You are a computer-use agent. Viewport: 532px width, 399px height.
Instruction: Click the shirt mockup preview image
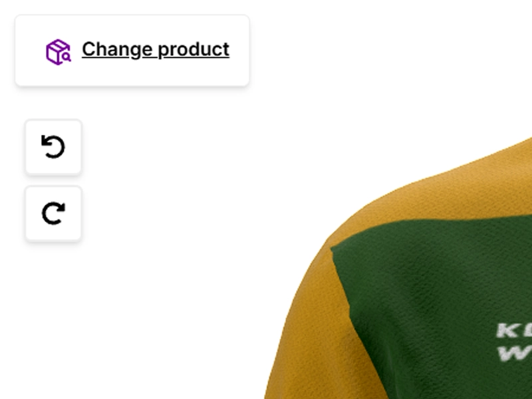[398, 268]
